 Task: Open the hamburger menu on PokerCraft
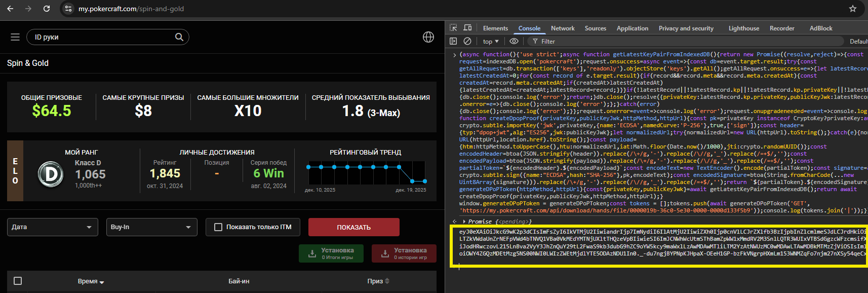pos(15,37)
